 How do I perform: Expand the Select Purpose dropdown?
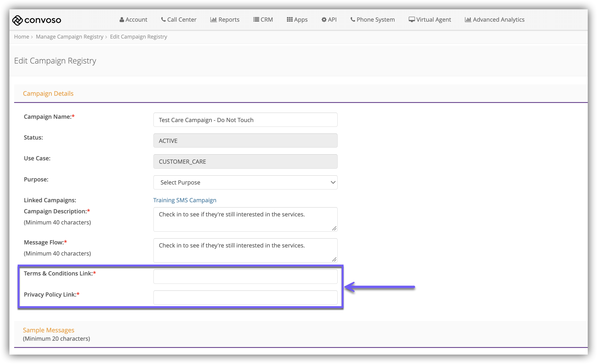pos(245,182)
